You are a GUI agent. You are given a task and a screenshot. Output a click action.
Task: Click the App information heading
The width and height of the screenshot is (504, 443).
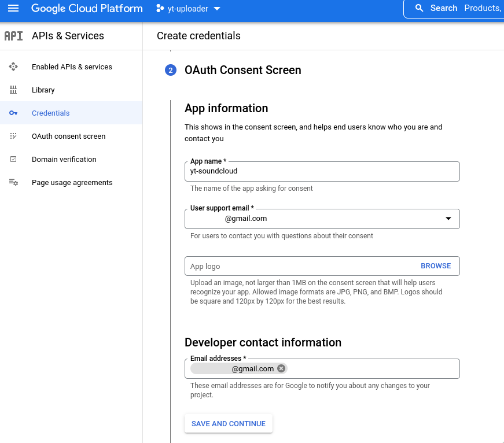[x=226, y=108]
